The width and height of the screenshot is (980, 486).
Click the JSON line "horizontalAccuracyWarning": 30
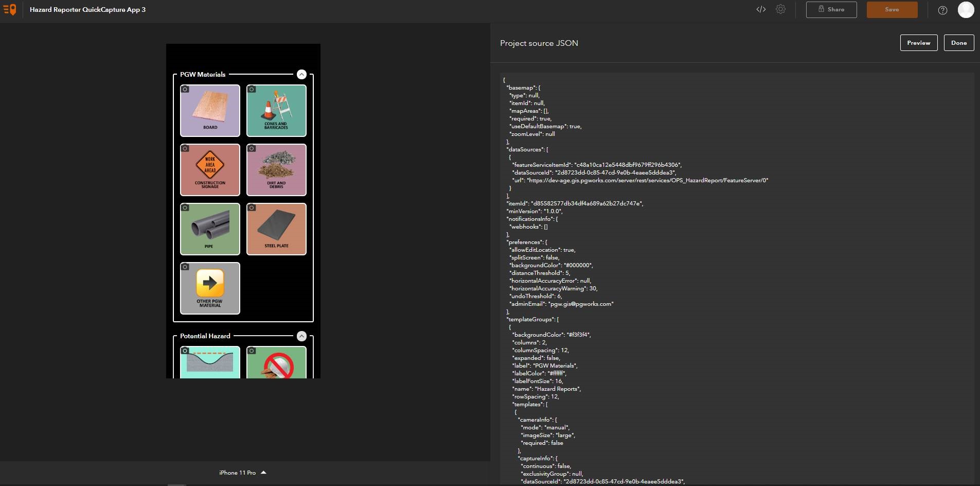[554, 288]
